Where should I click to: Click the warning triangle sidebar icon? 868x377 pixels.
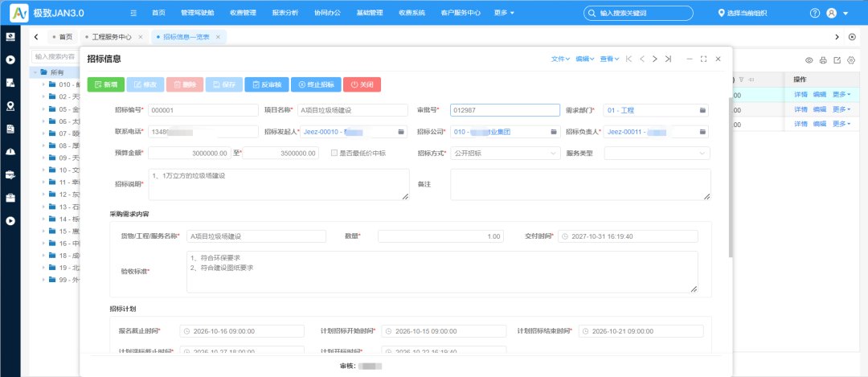(x=10, y=152)
